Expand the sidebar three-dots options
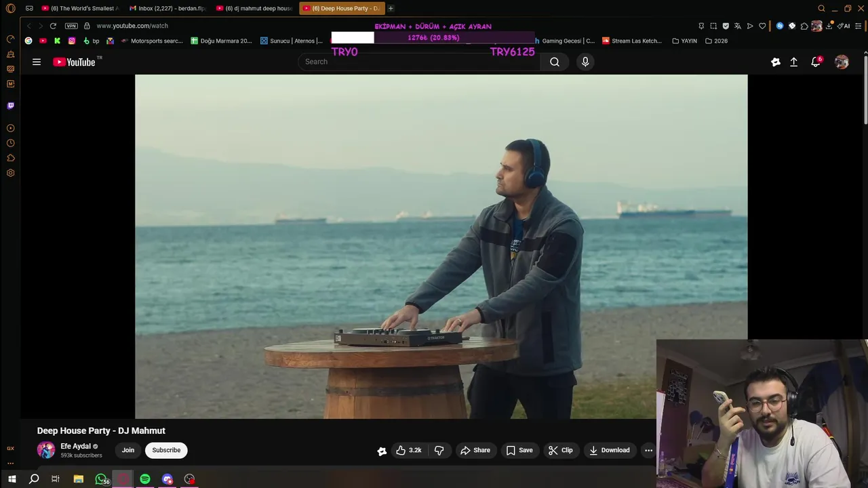Screen dimensions: 868x488 (x=10, y=464)
